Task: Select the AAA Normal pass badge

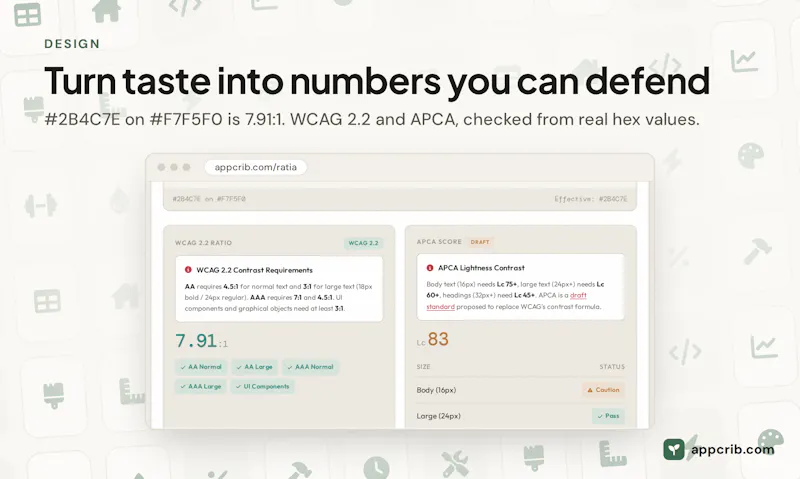Action: tap(310, 367)
